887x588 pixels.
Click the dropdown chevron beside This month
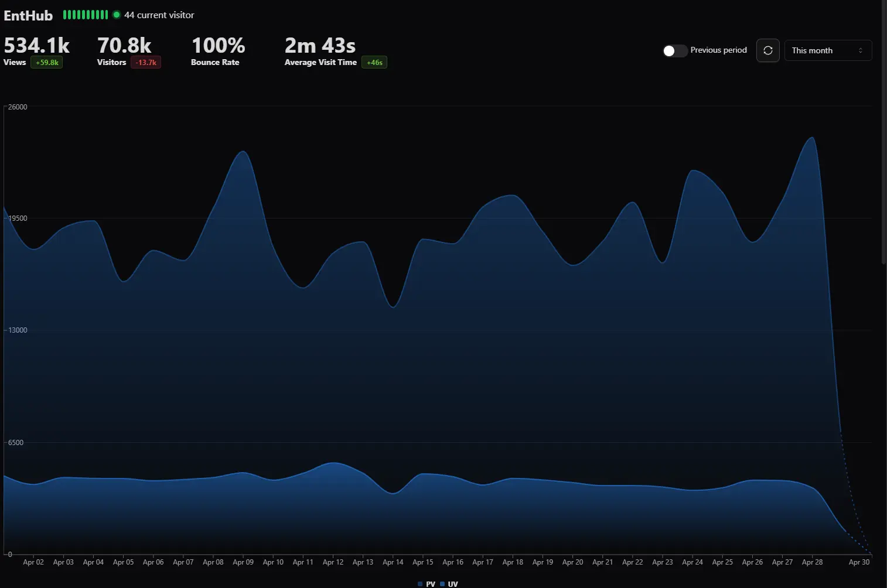(x=860, y=50)
